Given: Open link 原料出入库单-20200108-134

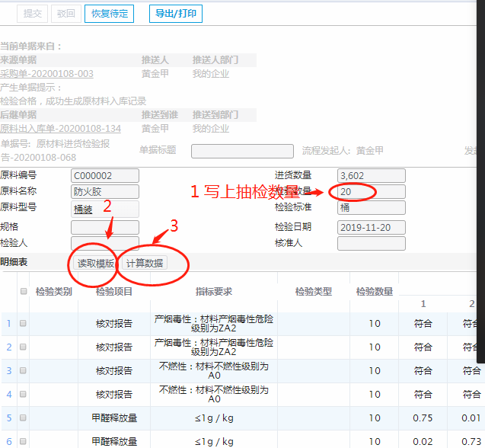Looking at the screenshot, I should coord(60,129).
